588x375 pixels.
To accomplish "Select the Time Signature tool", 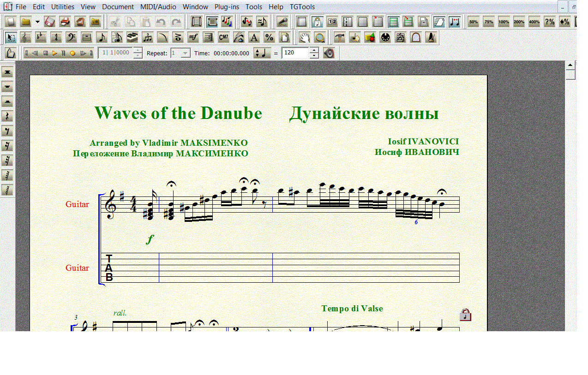I will pos(56,37).
